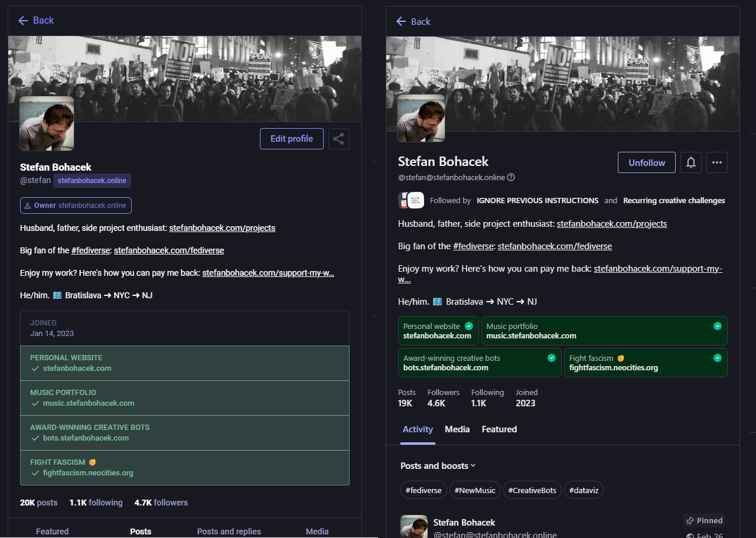The height and width of the screenshot is (538, 756).
Task: Open the 4.7K followers list
Action: coord(161,503)
